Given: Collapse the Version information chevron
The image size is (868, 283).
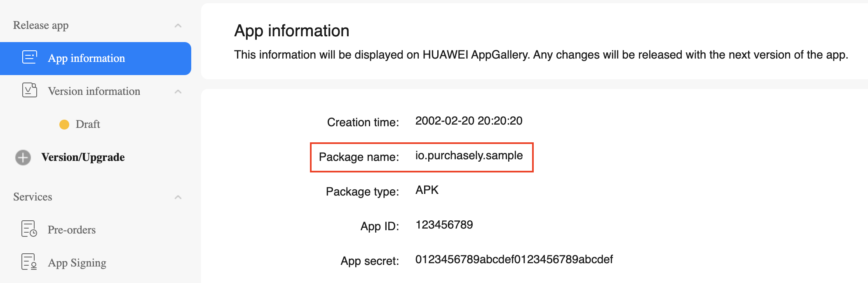Looking at the screenshot, I should [x=178, y=92].
